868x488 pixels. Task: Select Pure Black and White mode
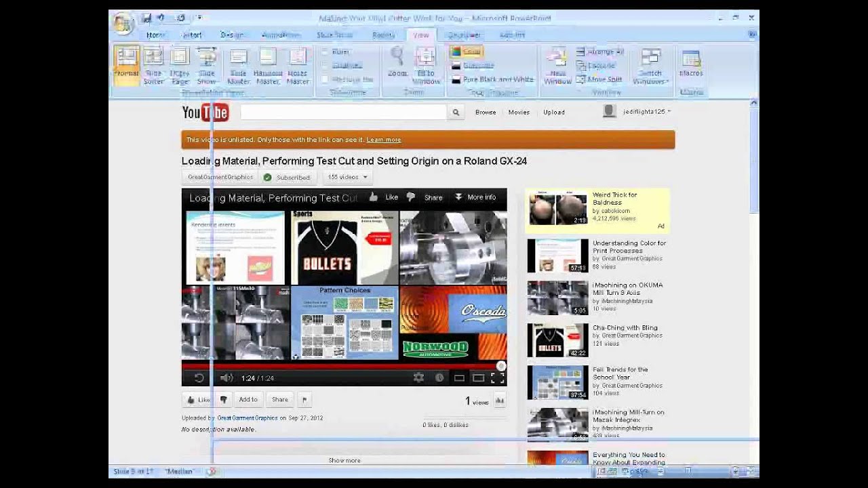(x=492, y=79)
